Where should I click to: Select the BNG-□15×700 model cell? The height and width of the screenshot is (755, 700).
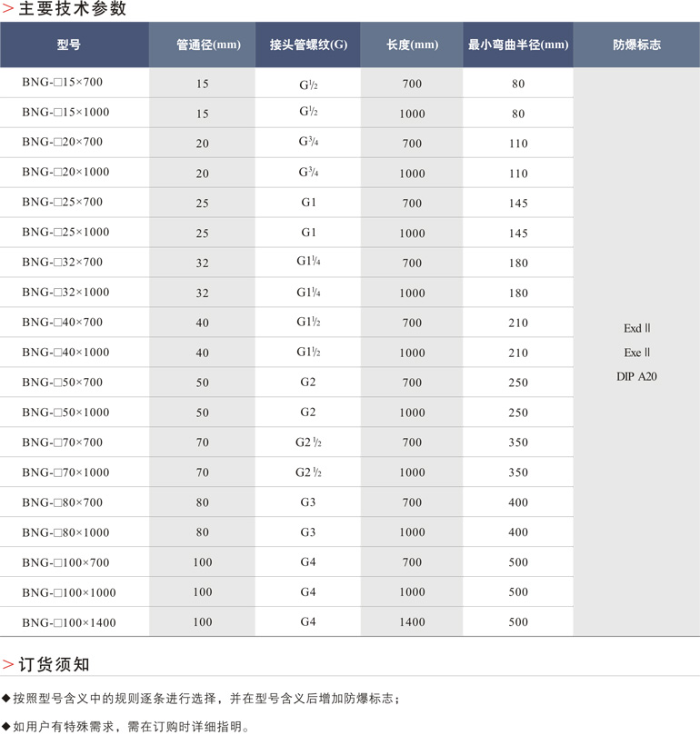pos(63,83)
